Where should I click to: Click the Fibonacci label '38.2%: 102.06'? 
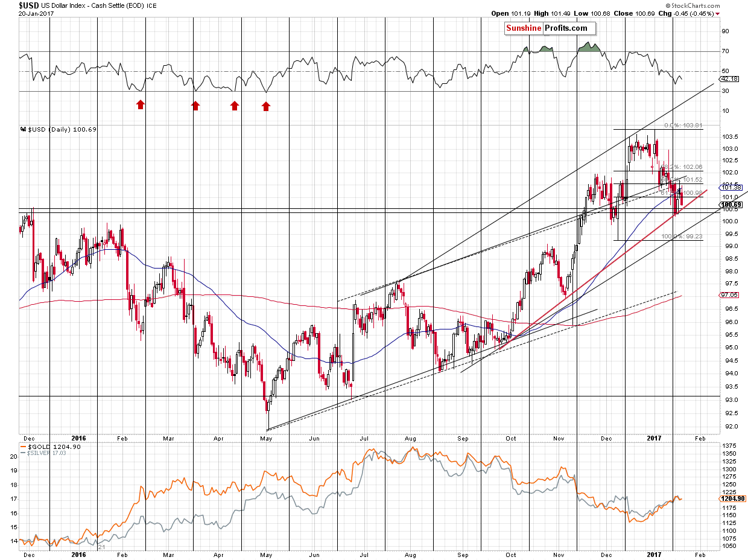(x=682, y=167)
